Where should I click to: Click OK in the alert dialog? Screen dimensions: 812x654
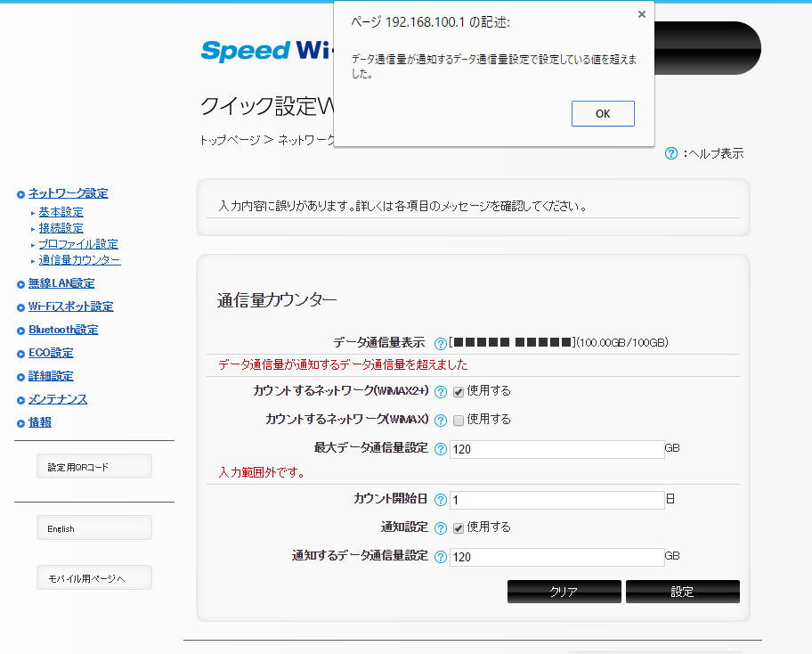click(x=603, y=113)
